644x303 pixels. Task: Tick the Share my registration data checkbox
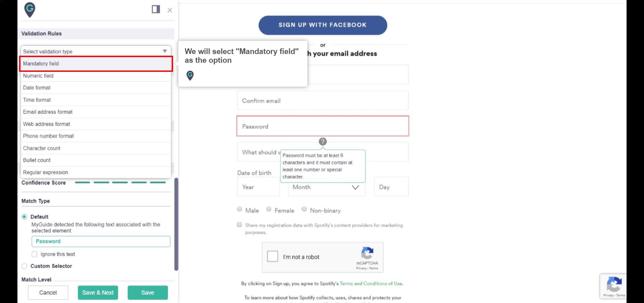(x=239, y=225)
